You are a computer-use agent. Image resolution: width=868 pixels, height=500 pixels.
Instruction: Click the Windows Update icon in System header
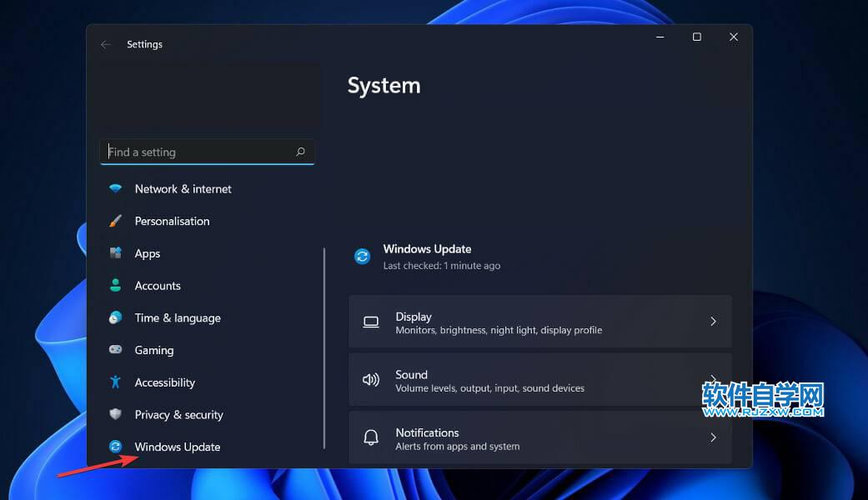(363, 256)
